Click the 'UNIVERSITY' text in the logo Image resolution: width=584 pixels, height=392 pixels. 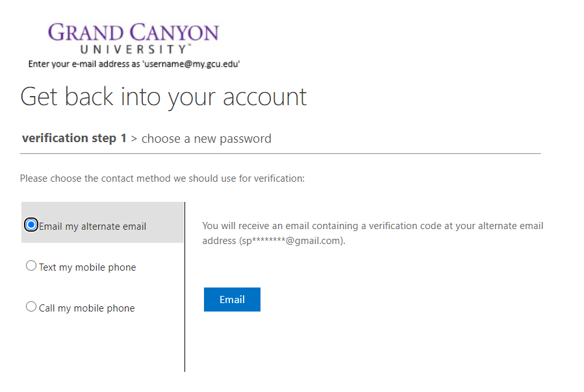[134, 49]
